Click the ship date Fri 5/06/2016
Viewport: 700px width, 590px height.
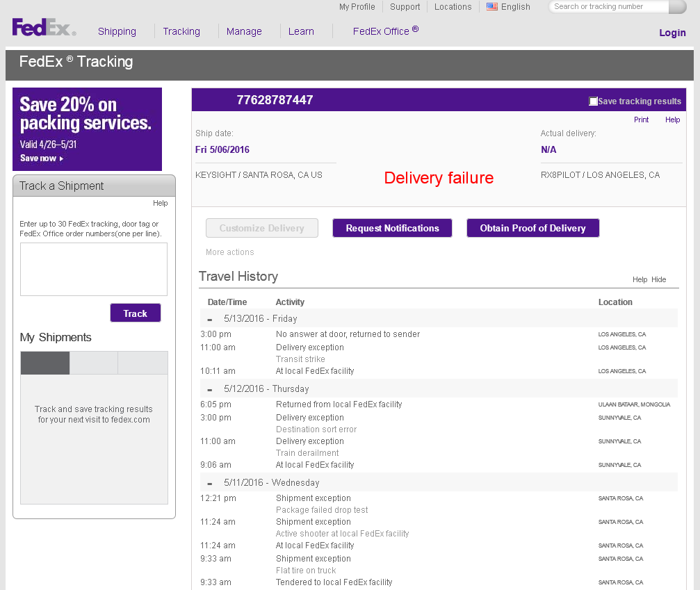point(222,149)
